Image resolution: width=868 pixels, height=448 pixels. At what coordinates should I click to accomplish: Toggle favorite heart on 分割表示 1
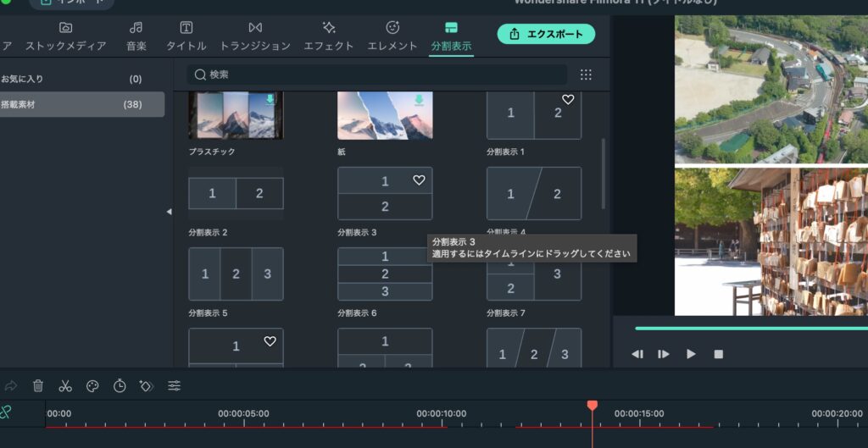[568, 100]
